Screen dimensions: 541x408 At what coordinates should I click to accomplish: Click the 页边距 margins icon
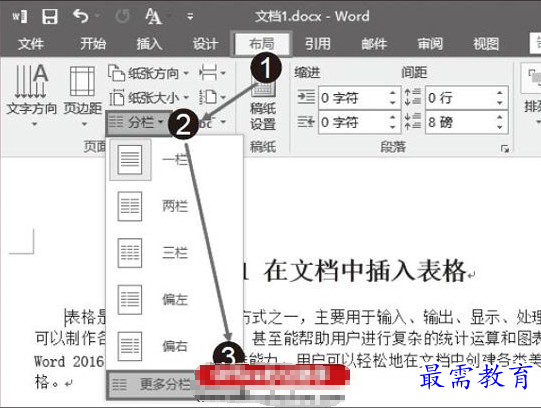[x=82, y=81]
